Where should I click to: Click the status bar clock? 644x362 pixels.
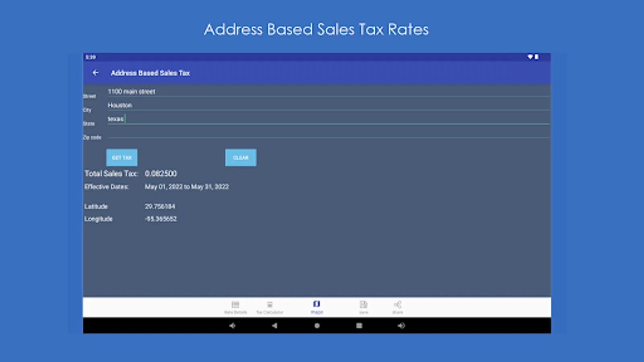(91, 57)
